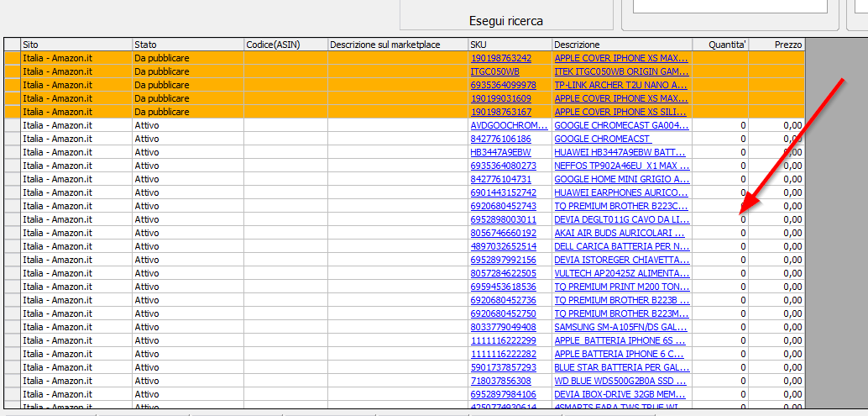This screenshot has height=416, width=868.
Task: Open SKU link 6959453618536
Action: click(503, 287)
